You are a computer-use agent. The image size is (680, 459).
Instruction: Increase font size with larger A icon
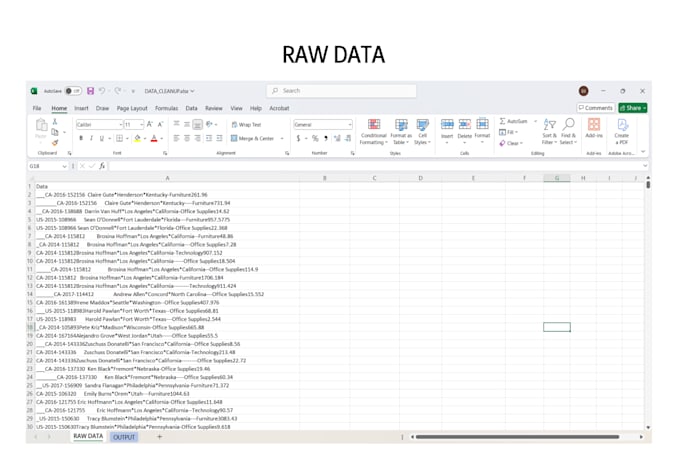[x=150, y=125]
